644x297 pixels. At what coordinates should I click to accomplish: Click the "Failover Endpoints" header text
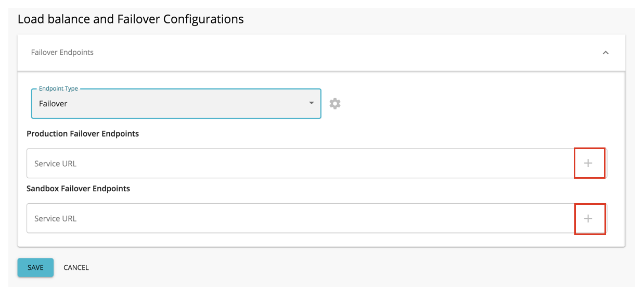62,53
